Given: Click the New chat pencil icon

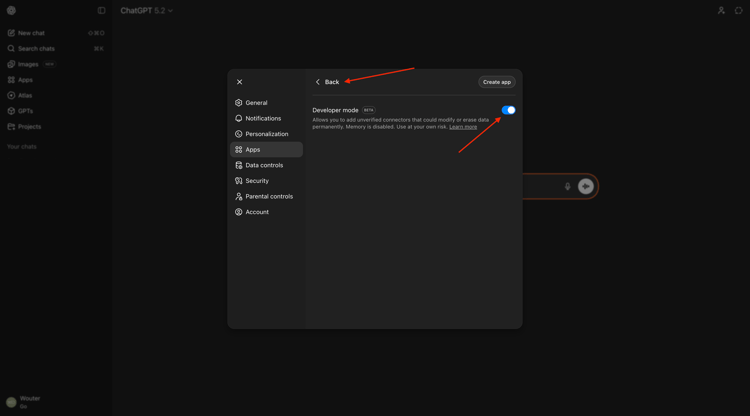Looking at the screenshot, I should point(11,33).
